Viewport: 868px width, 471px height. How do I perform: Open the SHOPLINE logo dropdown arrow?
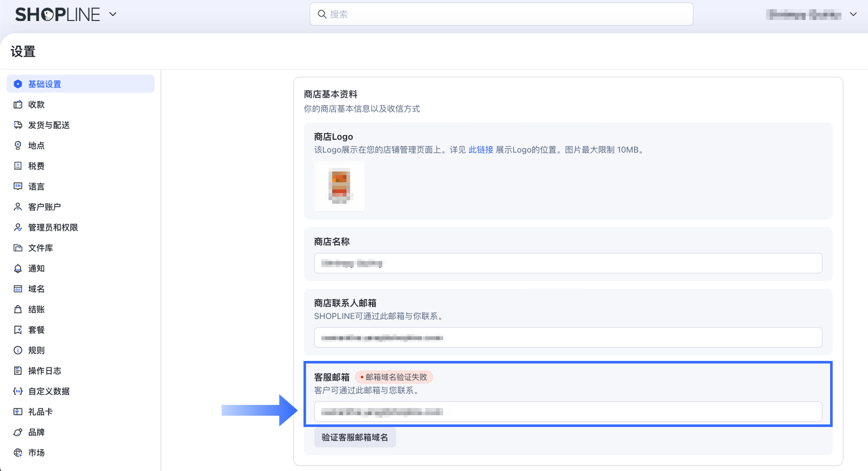click(113, 14)
